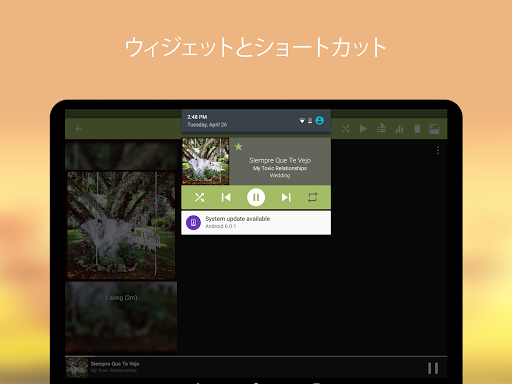Open the large tree album cover on the left

tap(121, 225)
